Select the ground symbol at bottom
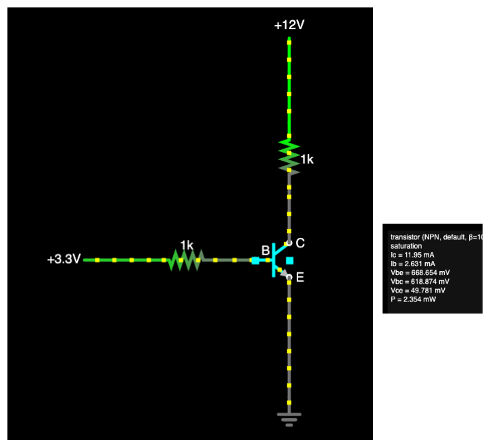Viewport: 490px width, 448px height. (289, 420)
